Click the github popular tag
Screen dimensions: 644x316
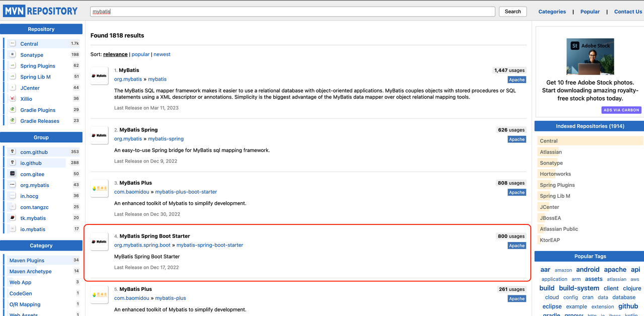[628, 306]
